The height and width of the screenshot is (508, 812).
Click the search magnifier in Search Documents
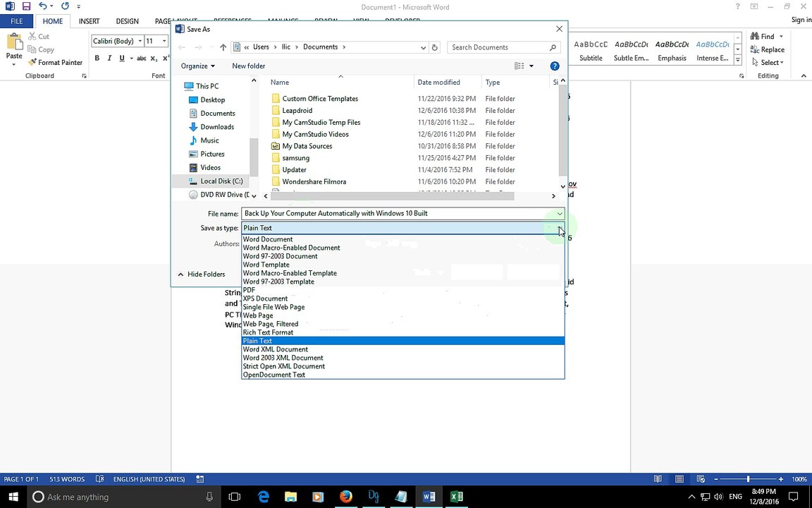pyautogui.click(x=553, y=47)
